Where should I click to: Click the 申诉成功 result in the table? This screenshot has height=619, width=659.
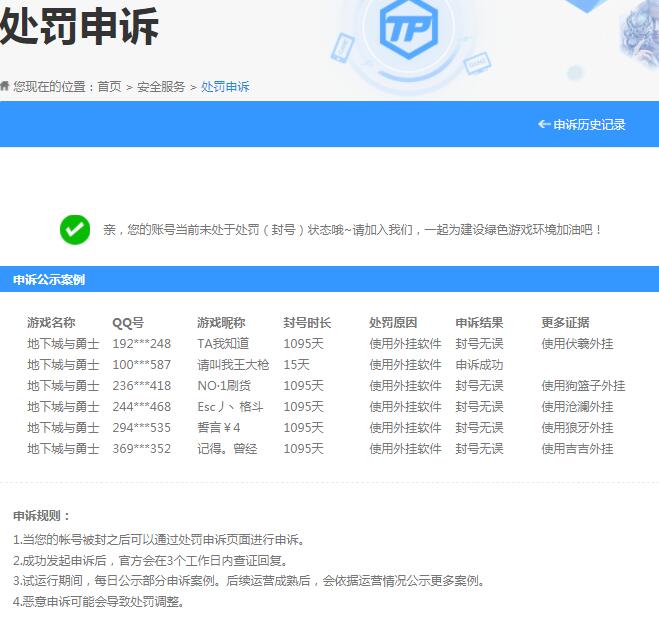[480, 365]
